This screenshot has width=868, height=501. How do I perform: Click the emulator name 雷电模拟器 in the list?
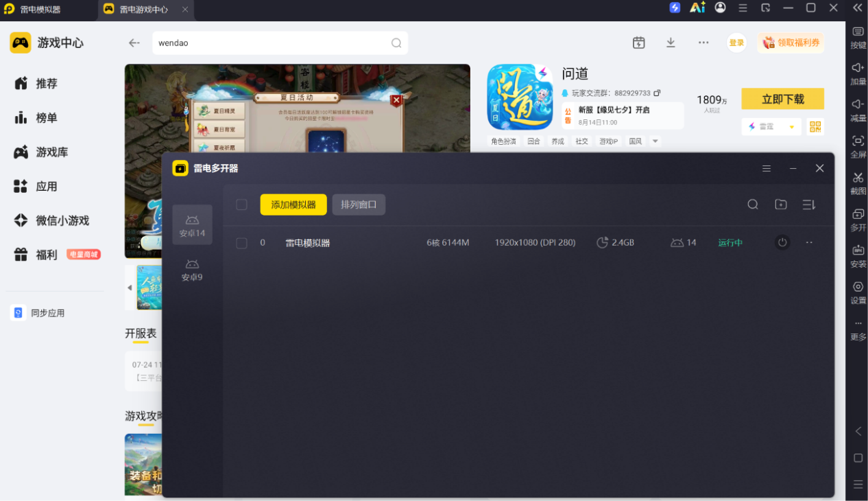pos(308,243)
